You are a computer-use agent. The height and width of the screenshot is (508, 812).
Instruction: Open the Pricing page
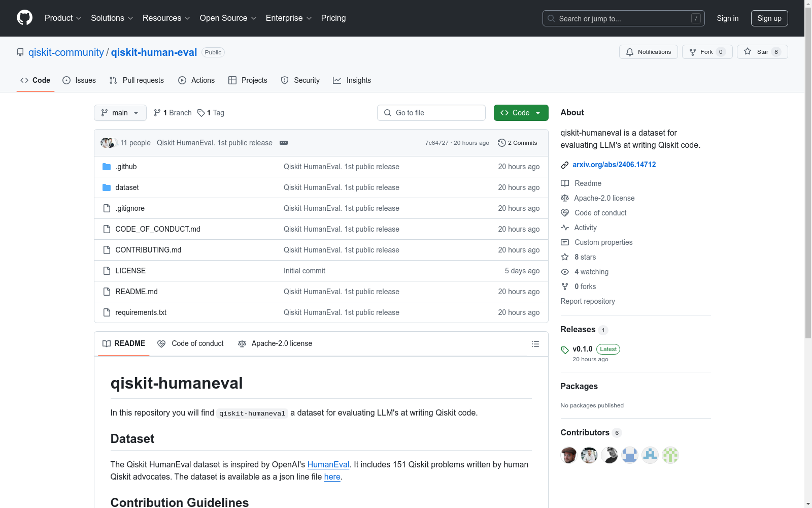[x=333, y=18]
